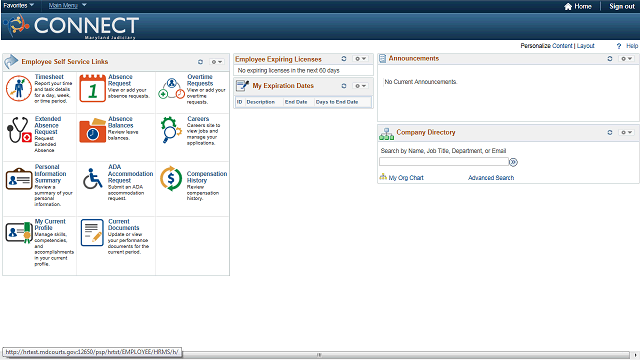Open Current Documents link

[x=123, y=224]
